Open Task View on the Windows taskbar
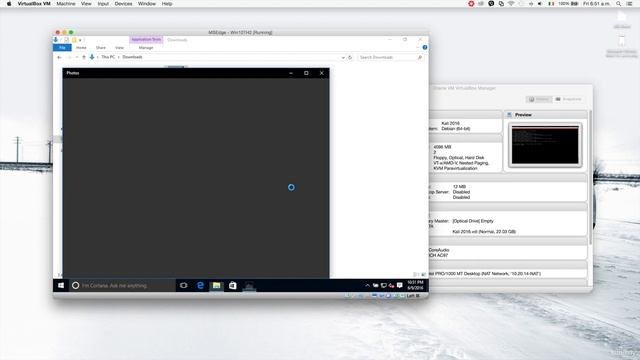The height and width of the screenshot is (360, 640). [184, 286]
